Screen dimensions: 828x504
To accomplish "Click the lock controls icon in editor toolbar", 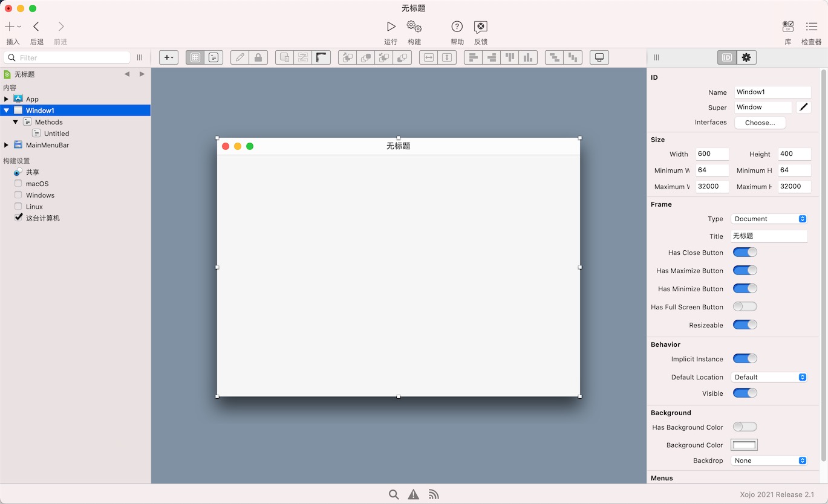I will pos(258,57).
